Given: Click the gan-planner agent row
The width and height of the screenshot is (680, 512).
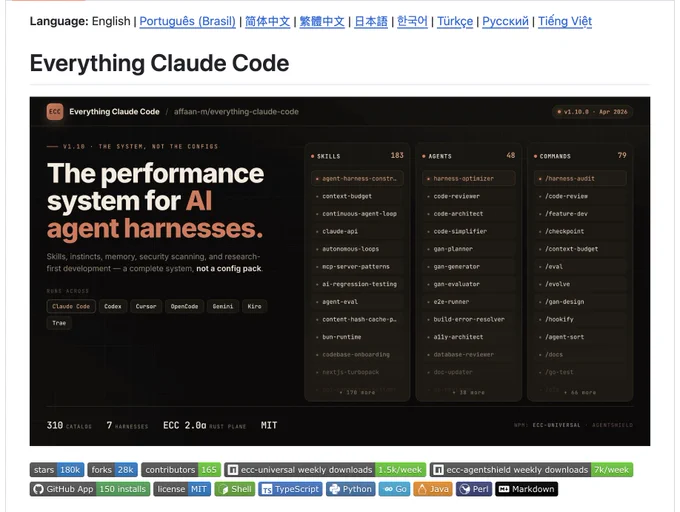Looking at the screenshot, I should point(469,249).
